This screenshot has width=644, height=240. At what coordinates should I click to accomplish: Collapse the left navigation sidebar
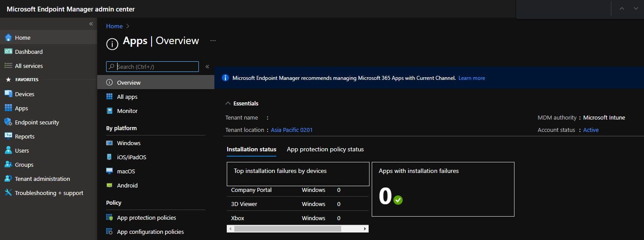pyautogui.click(x=91, y=24)
